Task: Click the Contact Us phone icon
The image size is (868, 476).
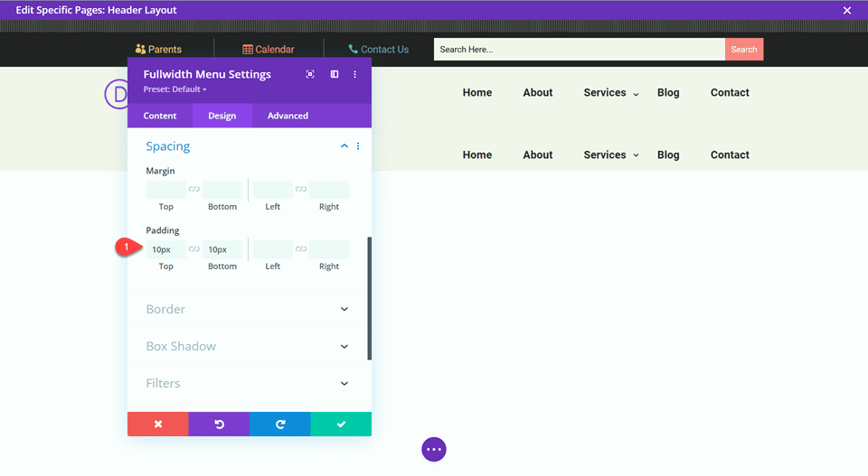Action: tap(353, 49)
